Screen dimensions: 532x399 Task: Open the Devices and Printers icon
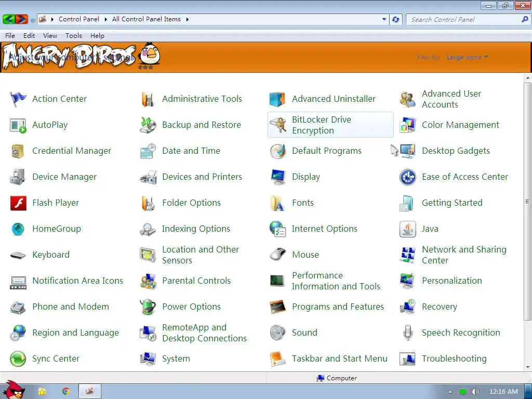coord(148,177)
